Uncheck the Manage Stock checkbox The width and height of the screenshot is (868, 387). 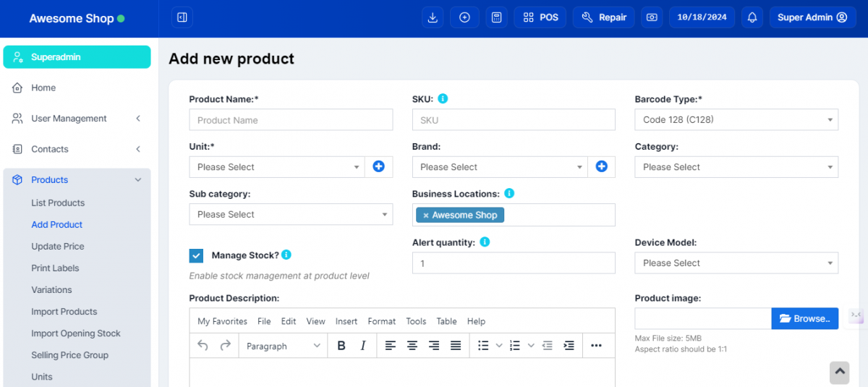[x=196, y=255]
